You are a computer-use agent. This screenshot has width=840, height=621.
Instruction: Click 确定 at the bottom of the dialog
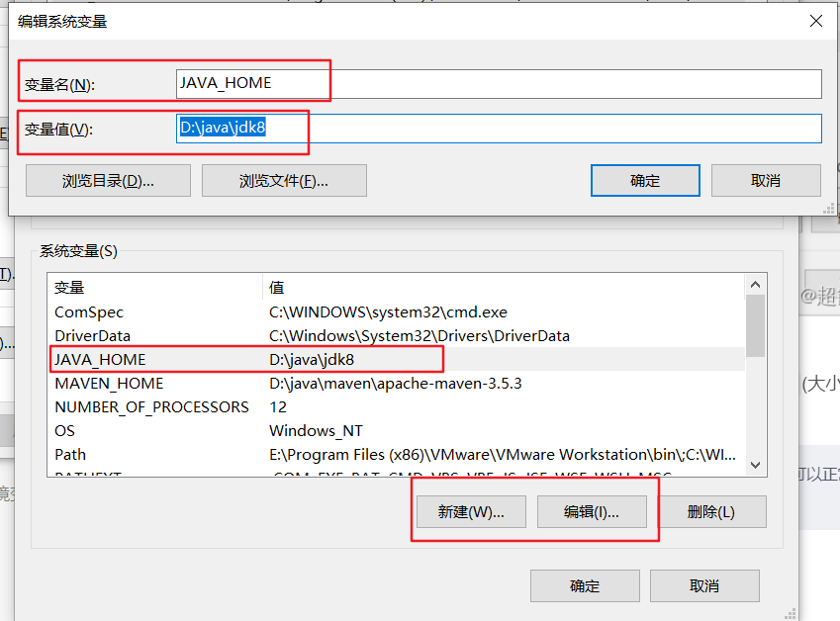[585, 585]
